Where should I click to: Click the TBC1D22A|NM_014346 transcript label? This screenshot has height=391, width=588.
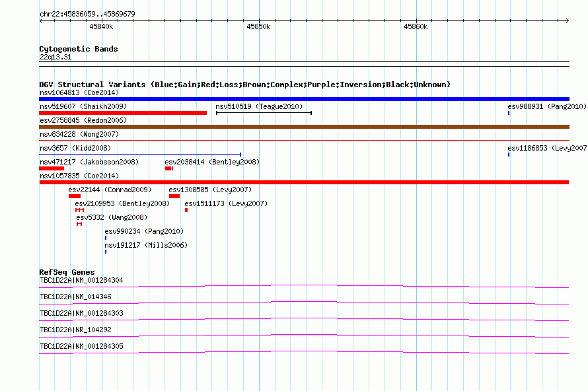click(75, 297)
